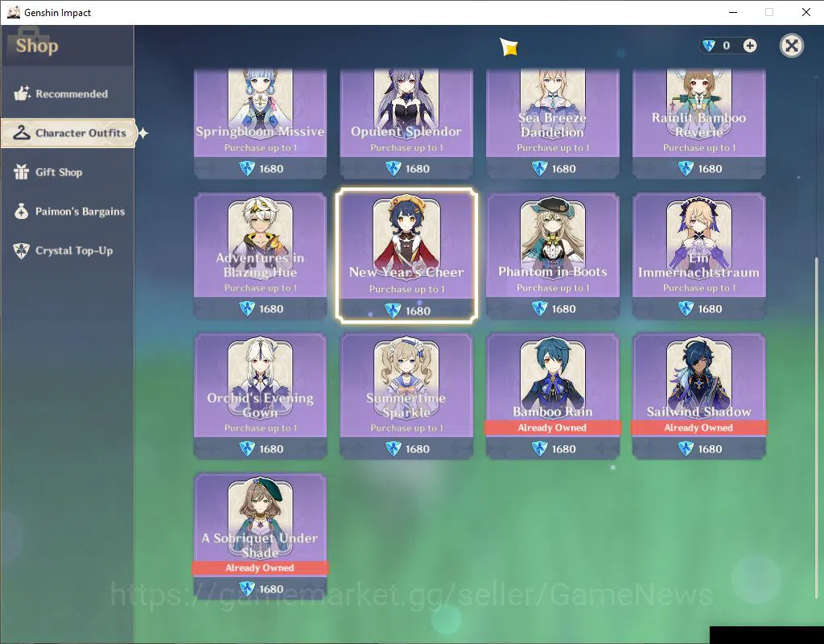Select the Rainlit Bamboo Reverie outfit
824x644 pixels.
[699, 123]
